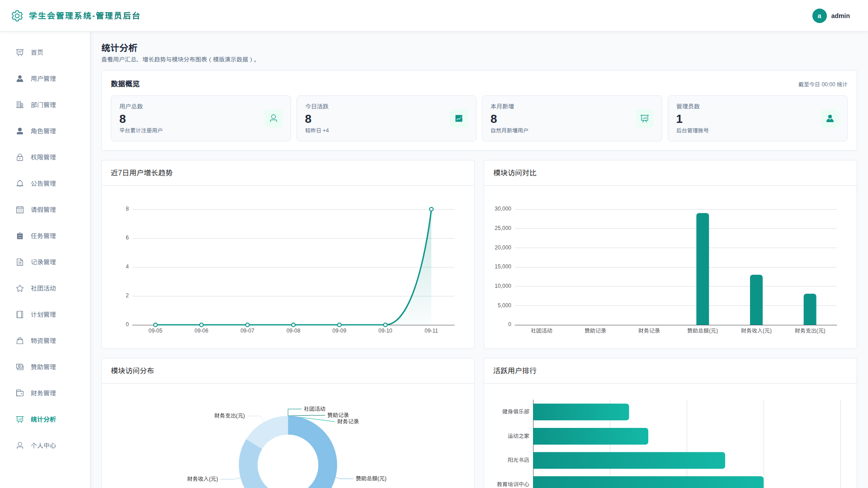Open the 公告管理 page

click(x=45, y=183)
